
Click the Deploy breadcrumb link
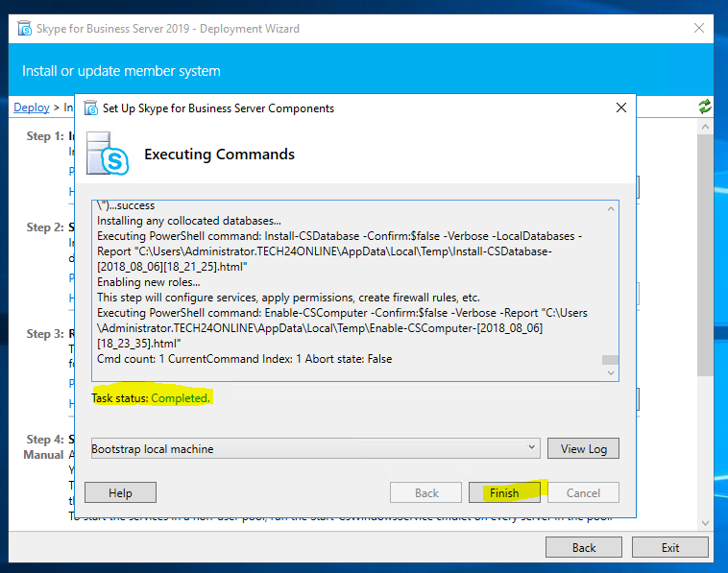[31, 107]
